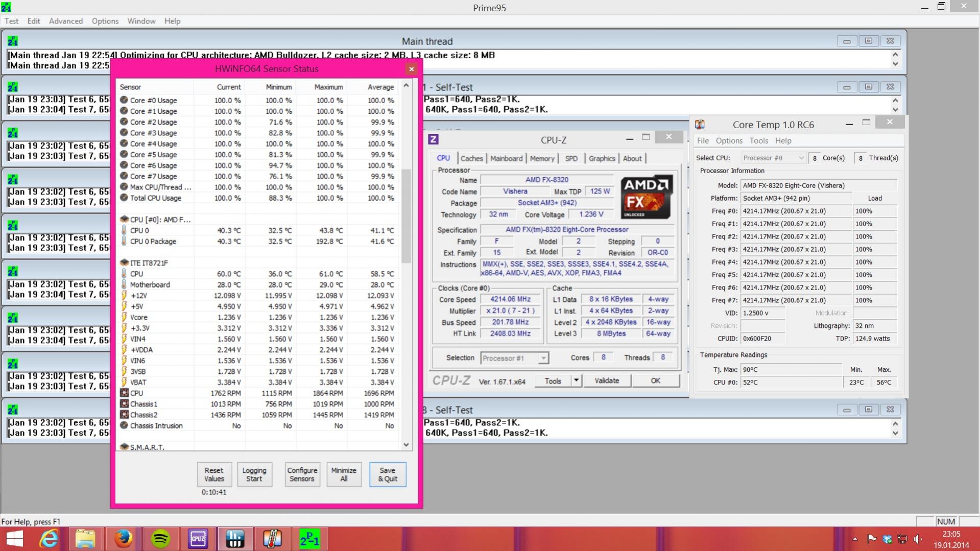Click the Main thread log scroll-down arrow

(895, 64)
